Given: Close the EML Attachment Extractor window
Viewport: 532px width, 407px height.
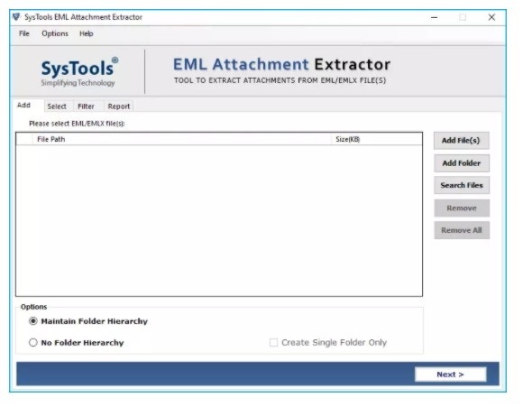Looking at the screenshot, I should tap(491, 17).
